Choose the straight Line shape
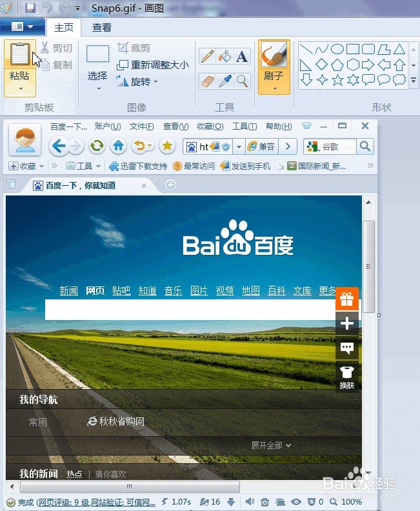420x511 pixels. pos(306,49)
